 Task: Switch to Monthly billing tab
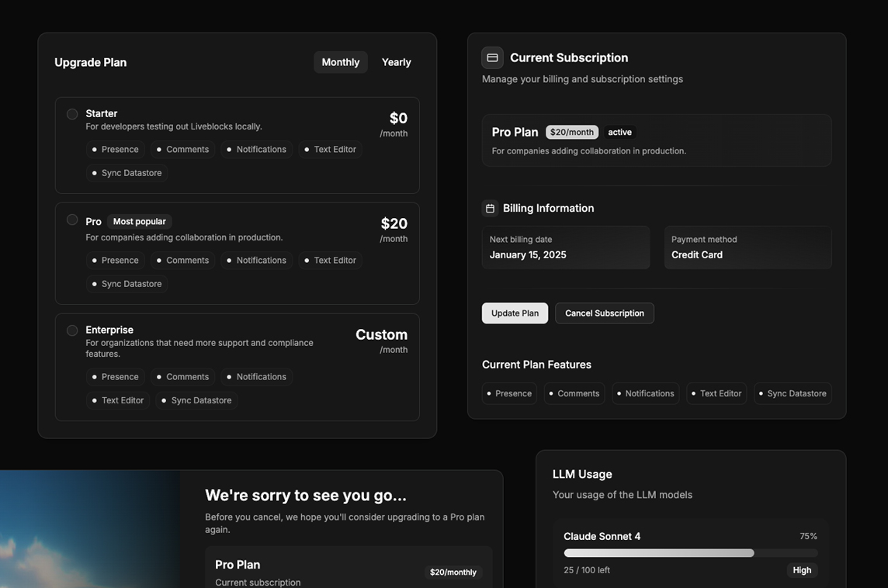(x=340, y=62)
